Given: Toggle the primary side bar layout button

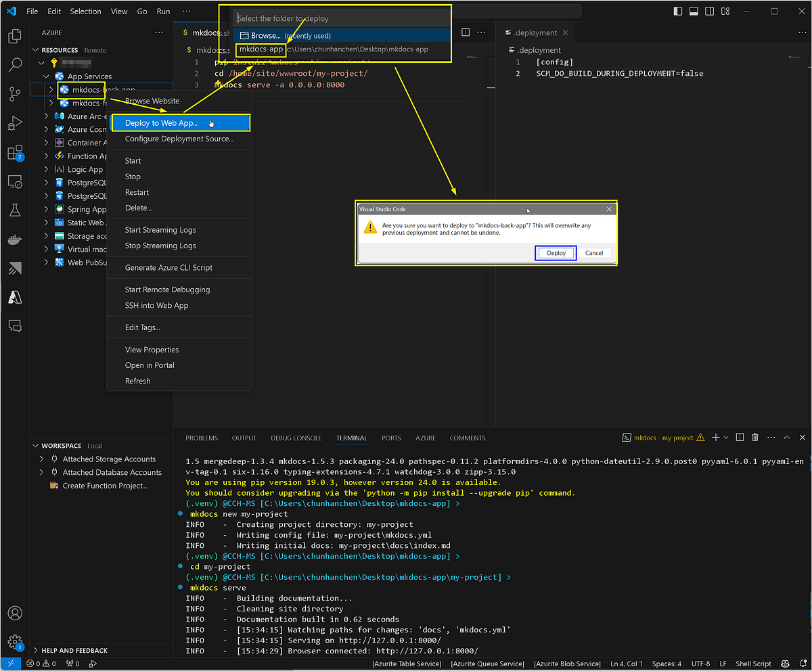Looking at the screenshot, I should coord(678,11).
